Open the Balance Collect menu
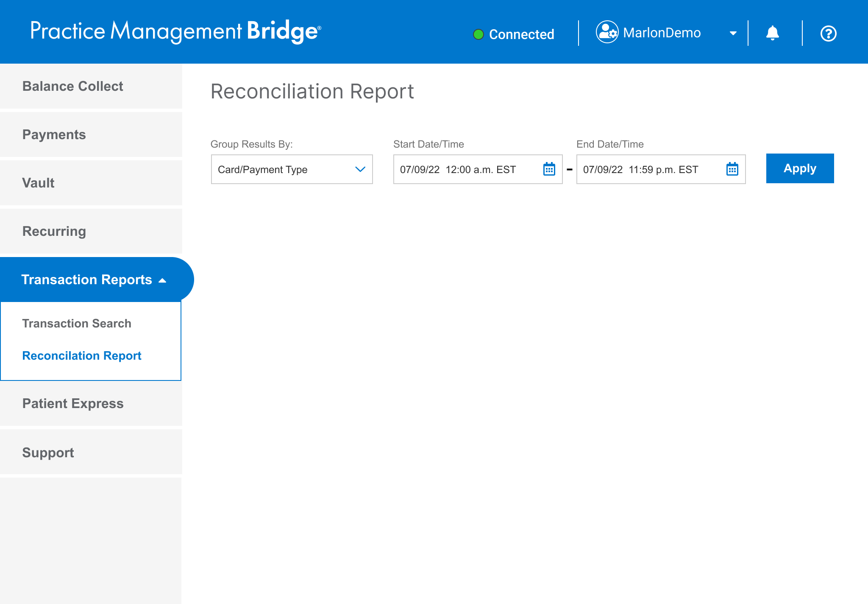868x604 pixels. coord(72,86)
